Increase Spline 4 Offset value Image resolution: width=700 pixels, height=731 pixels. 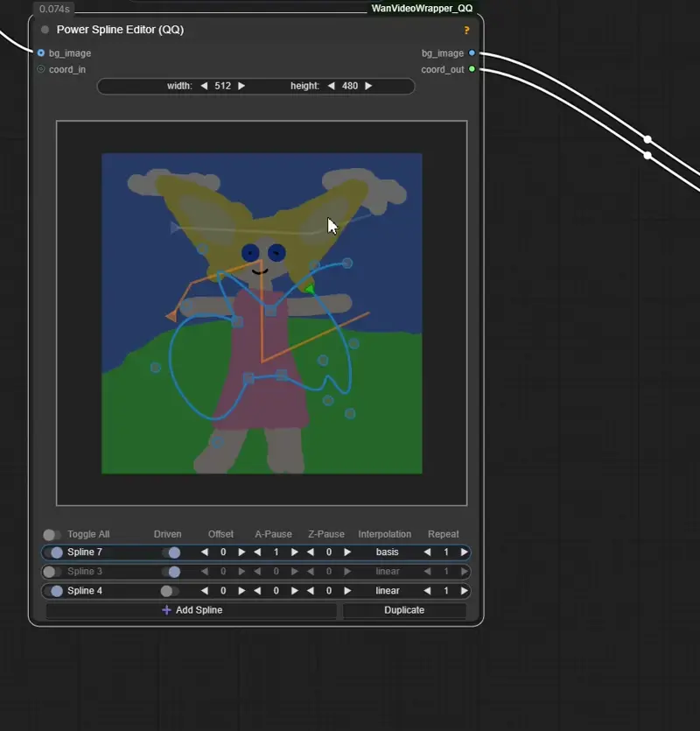pos(241,591)
